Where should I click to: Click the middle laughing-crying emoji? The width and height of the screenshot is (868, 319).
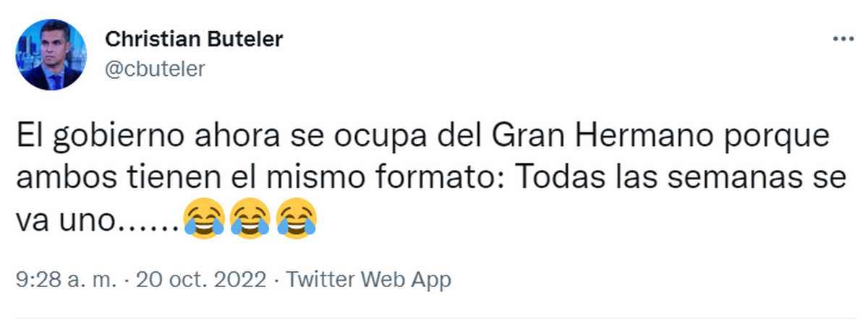coord(249,217)
